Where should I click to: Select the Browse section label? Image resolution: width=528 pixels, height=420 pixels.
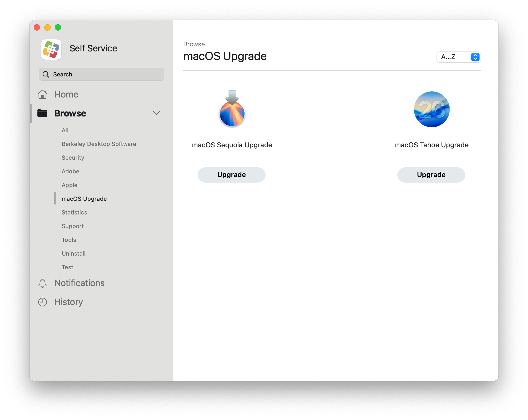(x=70, y=113)
